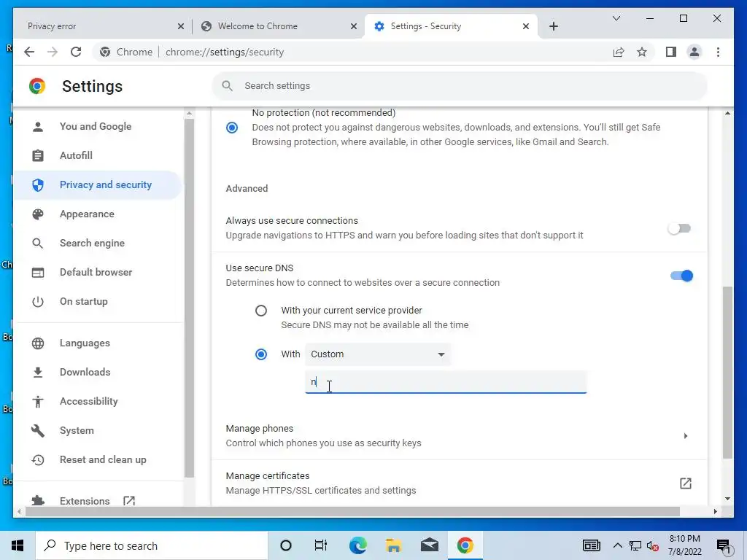Open a new tab with the plus icon
This screenshot has width=747, height=560.
[553, 26]
